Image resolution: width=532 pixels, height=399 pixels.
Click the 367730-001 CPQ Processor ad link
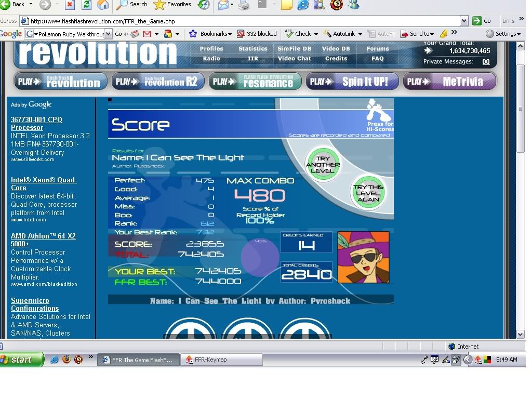coord(36,123)
